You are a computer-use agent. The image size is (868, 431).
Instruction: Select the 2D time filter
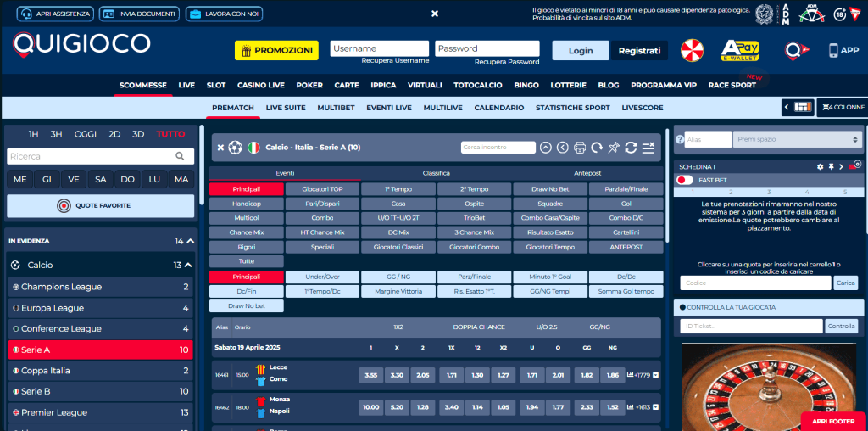(114, 134)
